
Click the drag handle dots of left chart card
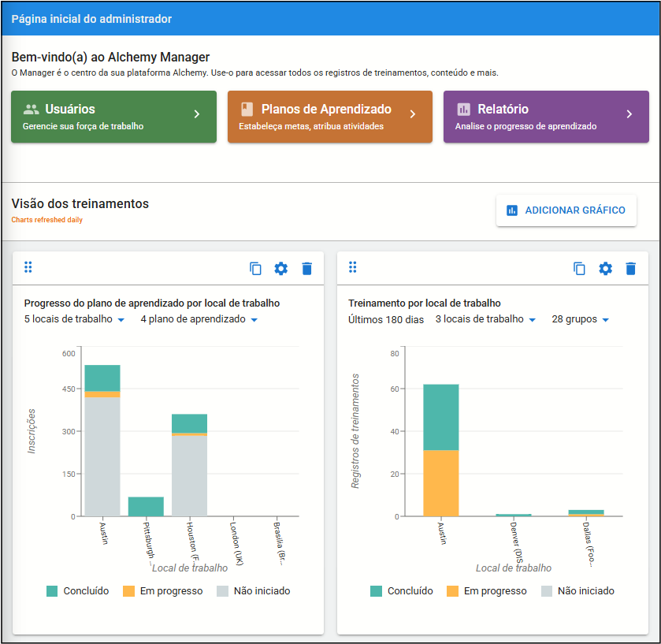tap(28, 267)
